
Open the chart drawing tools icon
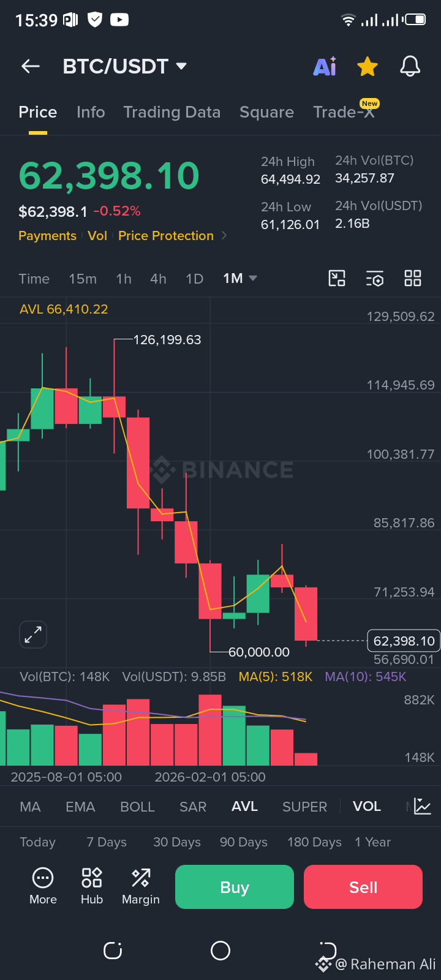[337, 278]
